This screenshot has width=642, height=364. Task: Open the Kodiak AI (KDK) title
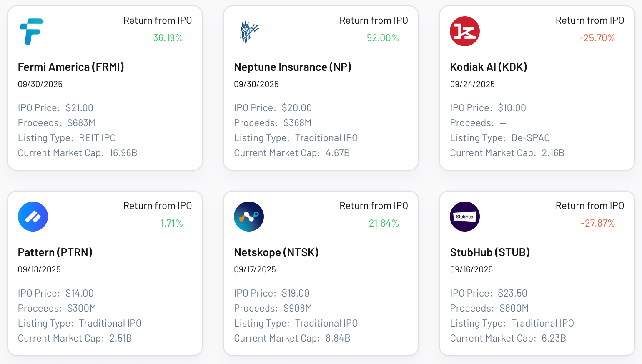(489, 67)
